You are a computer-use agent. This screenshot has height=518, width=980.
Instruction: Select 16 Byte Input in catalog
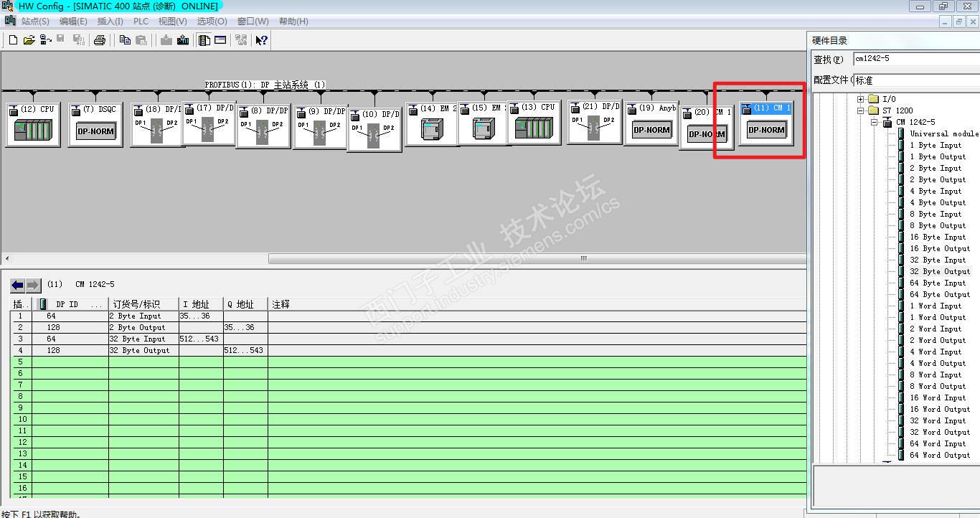pyautogui.click(x=938, y=237)
